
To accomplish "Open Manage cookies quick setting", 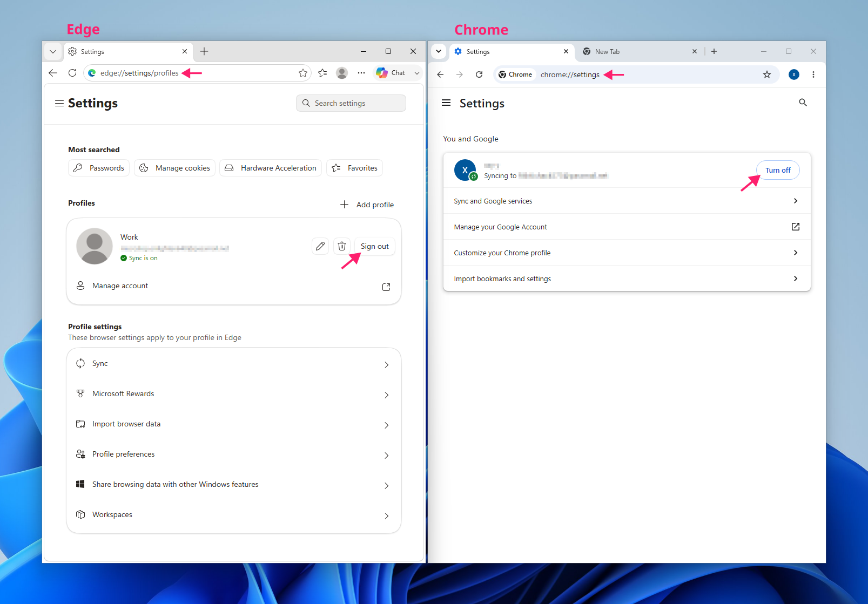I will coord(175,168).
